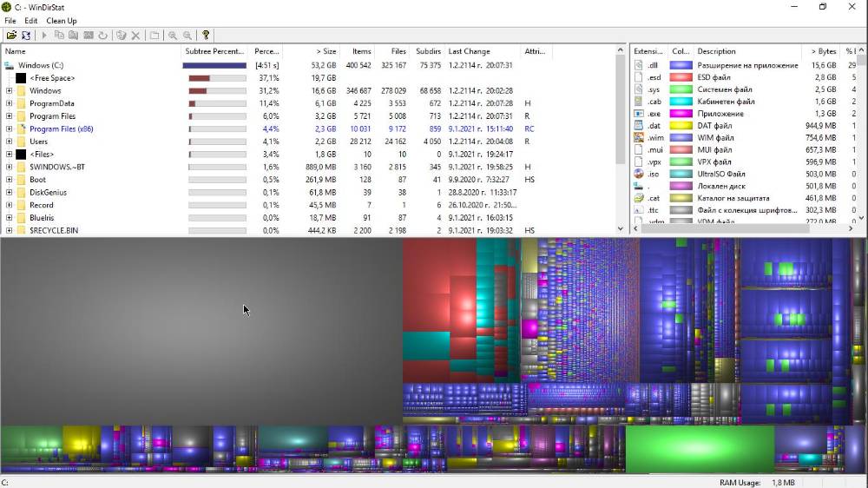Expand the Users folder node
The image size is (868, 488).
9,142
